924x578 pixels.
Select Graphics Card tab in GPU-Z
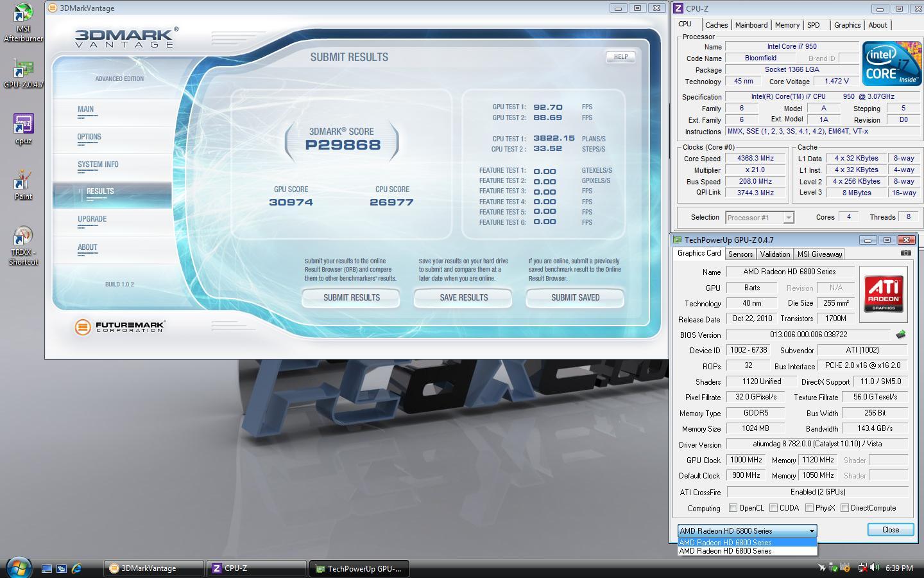tap(699, 253)
